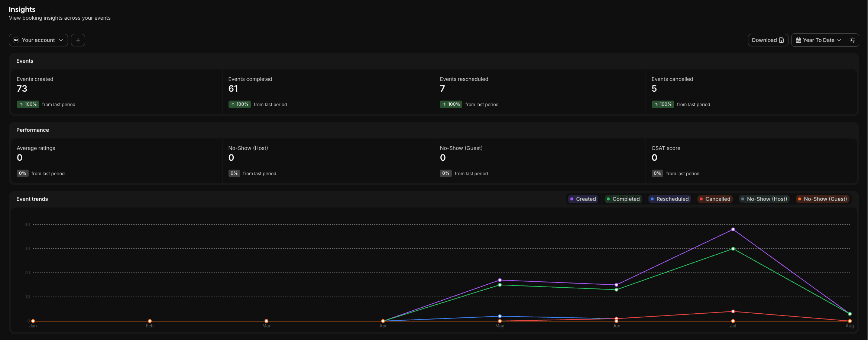The height and width of the screenshot is (340, 868).
Task: Click the 0% badge under No-Show (Guest)
Action: click(446, 173)
